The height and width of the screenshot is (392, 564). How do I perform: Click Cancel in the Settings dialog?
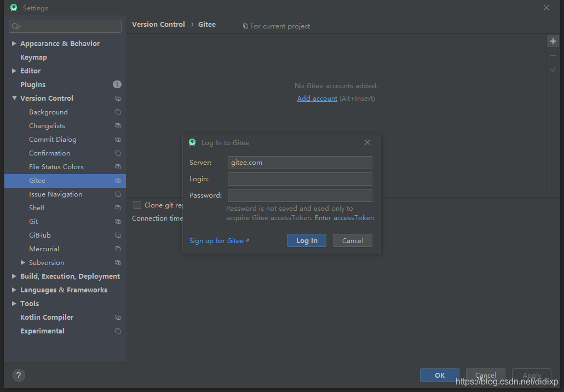(486, 375)
